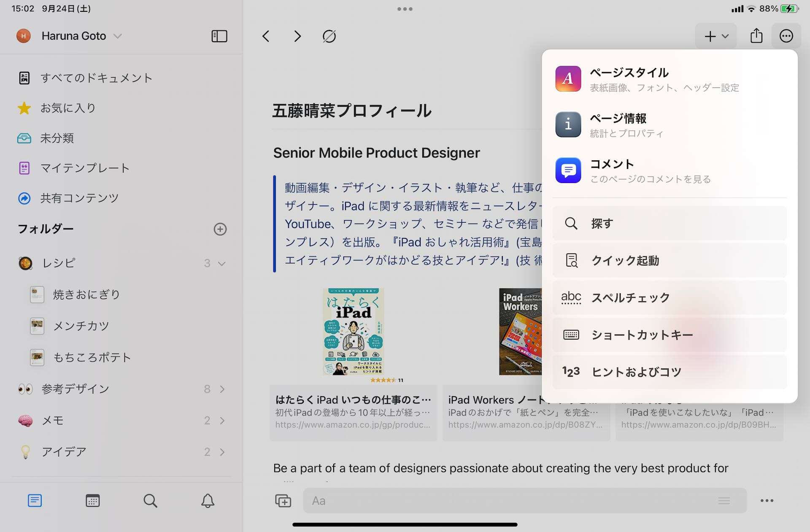This screenshot has width=810, height=532.
Task: Collapse the レシピ folder chevron
Action: (221, 263)
